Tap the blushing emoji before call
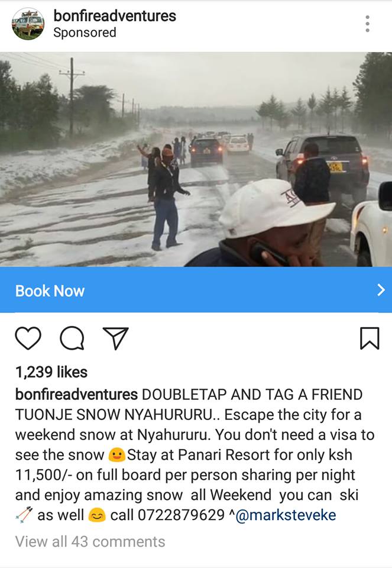 [97, 515]
